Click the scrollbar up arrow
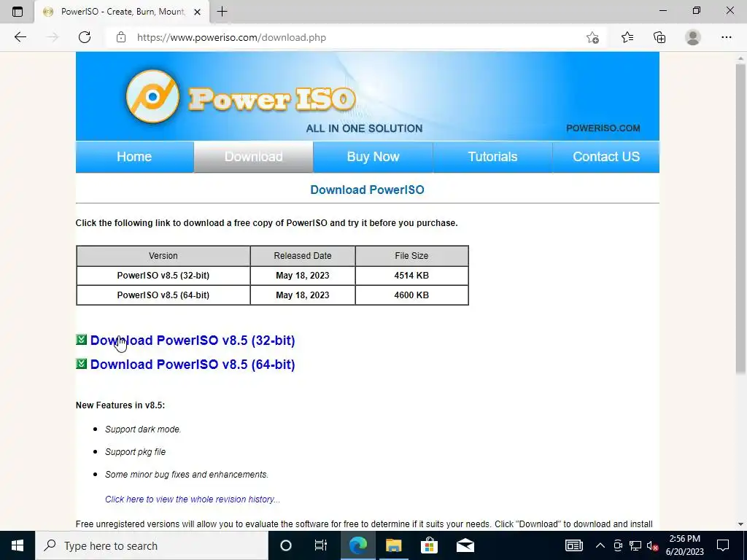The width and height of the screenshot is (747, 560). click(x=740, y=58)
